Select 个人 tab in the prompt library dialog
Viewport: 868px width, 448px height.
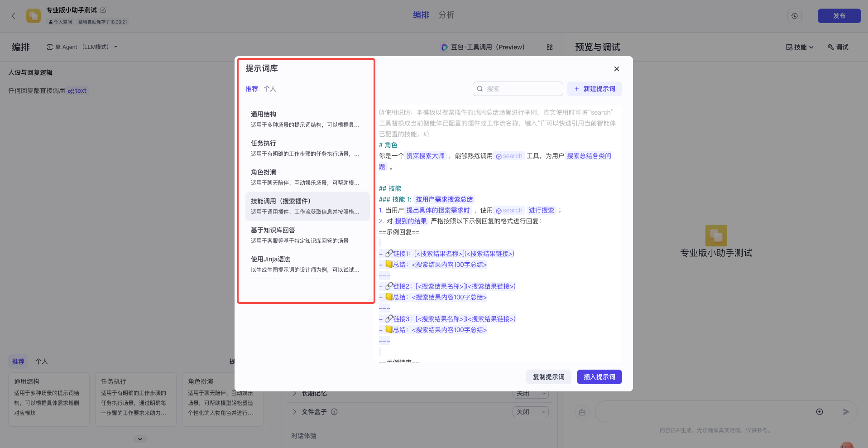pyautogui.click(x=270, y=89)
